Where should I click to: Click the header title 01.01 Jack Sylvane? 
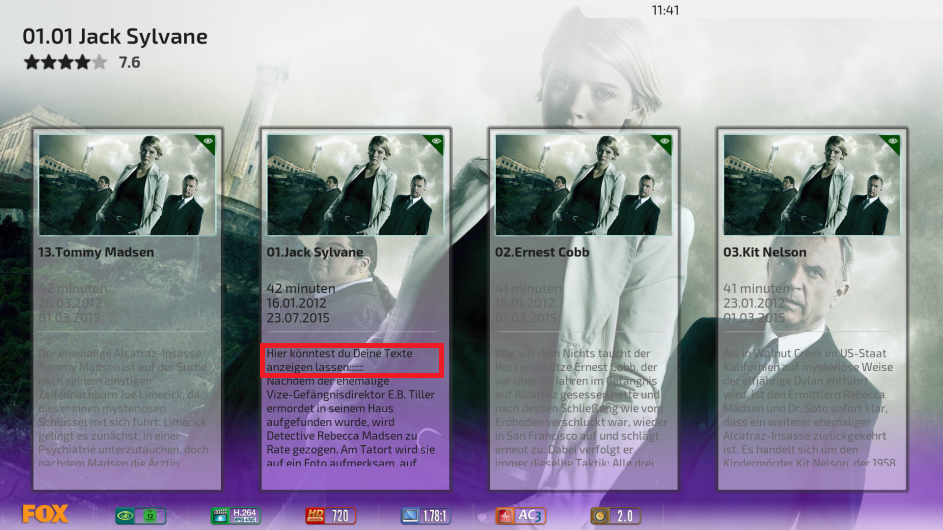coord(115,37)
